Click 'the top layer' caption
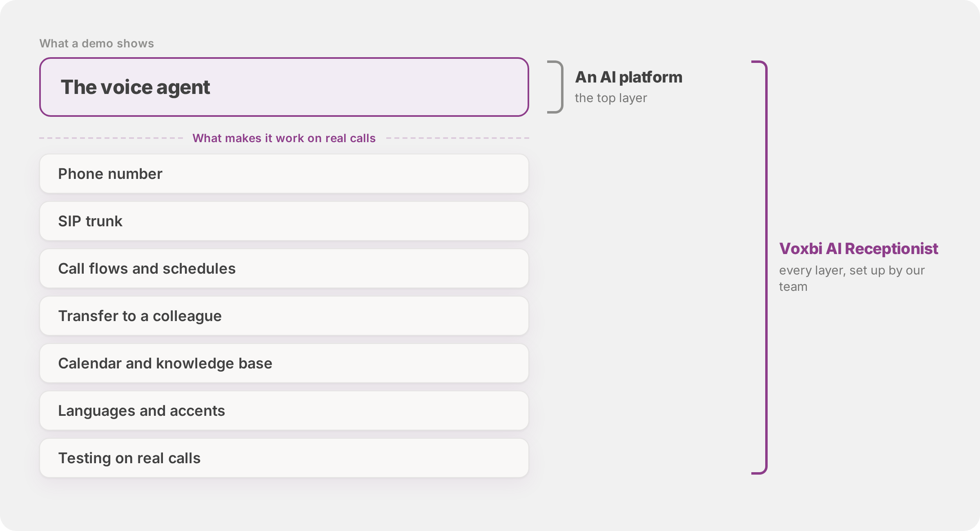This screenshot has height=531, width=980. tap(611, 98)
